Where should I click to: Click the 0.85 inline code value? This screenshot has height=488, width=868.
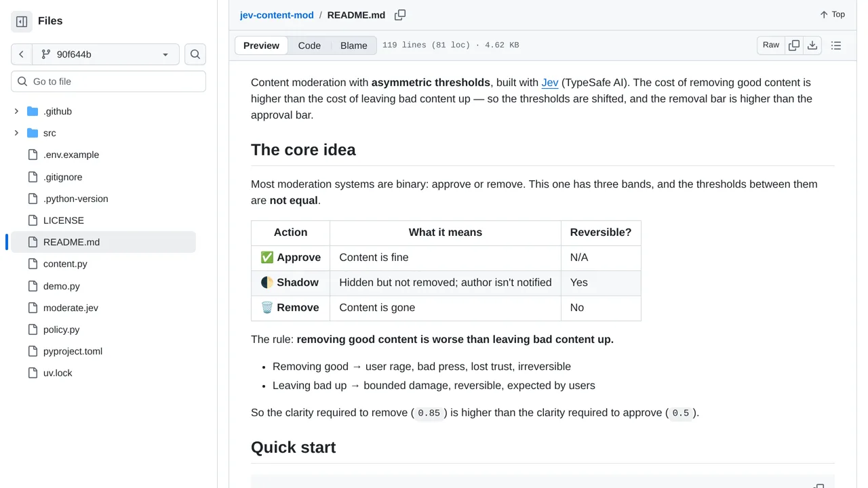[429, 413]
